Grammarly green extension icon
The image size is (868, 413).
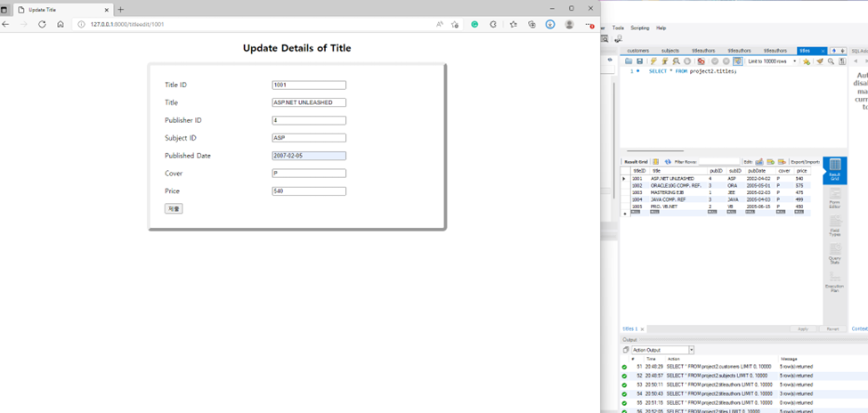click(475, 24)
